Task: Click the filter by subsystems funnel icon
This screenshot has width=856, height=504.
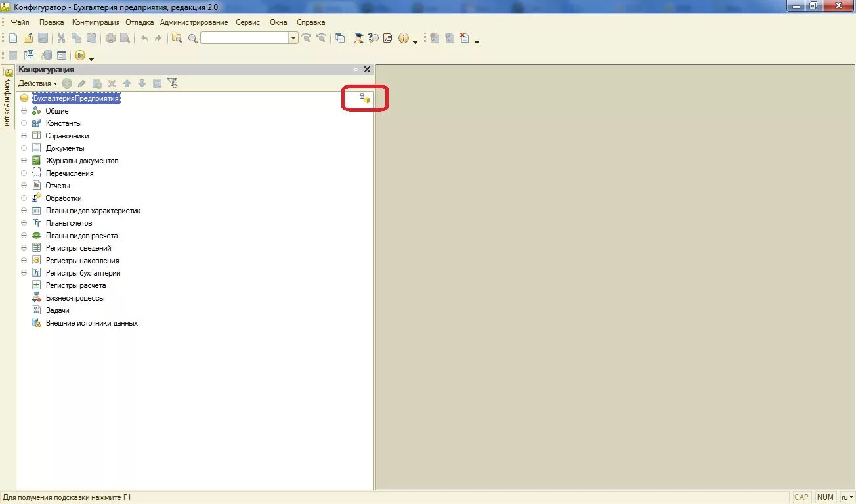Action: 173,83
